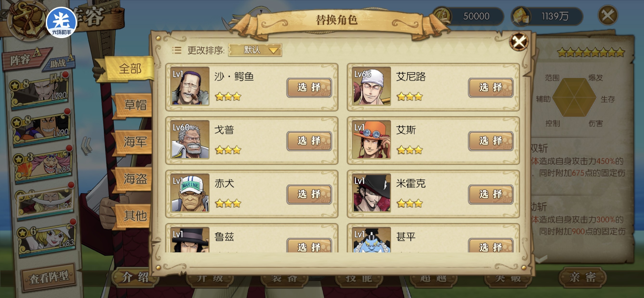644x298 pixels.
Task: Open the 海盗 category tab
Action: coord(135,179)
